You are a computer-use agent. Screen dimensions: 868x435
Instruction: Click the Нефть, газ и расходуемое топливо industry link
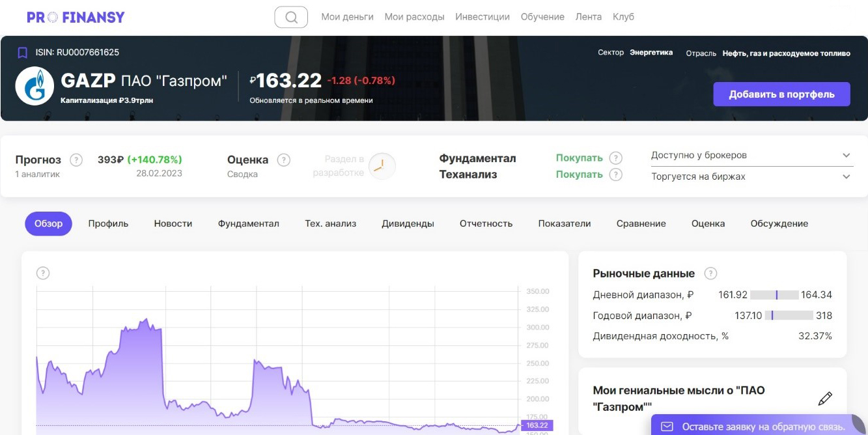pos(786,53)
